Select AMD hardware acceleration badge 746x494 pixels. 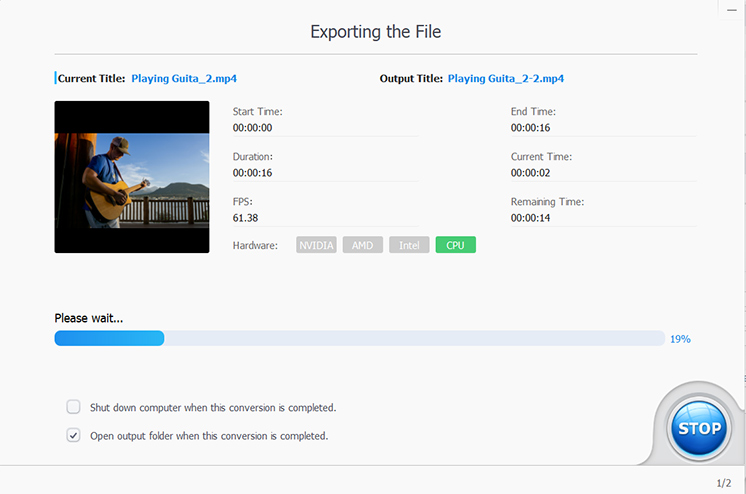363,245
